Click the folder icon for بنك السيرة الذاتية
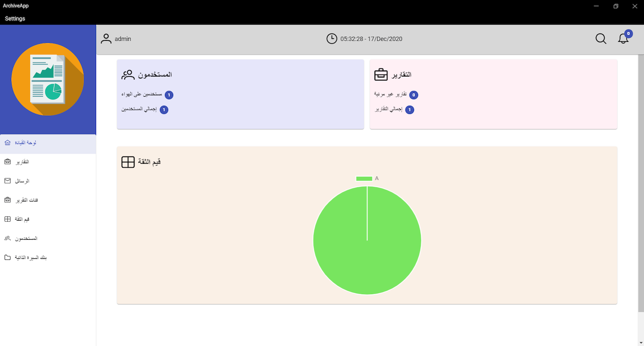This screenshot has height=346, width=644. [x=8, y=257]
